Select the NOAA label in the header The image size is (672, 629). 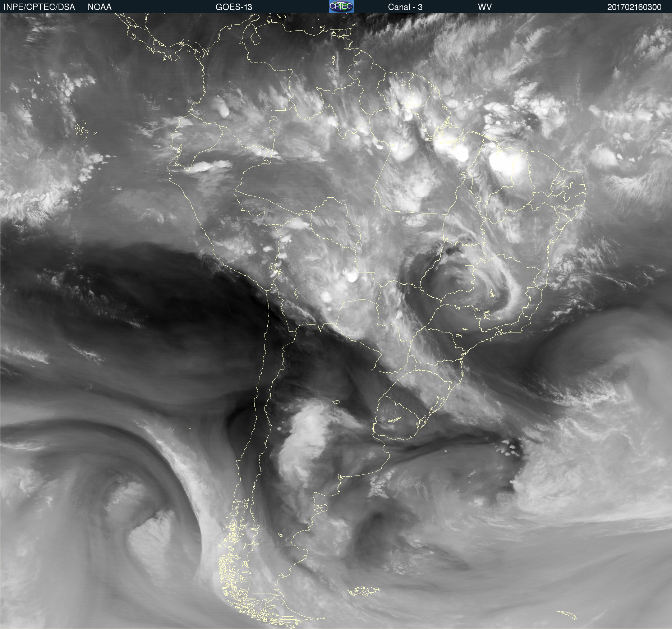100,7
